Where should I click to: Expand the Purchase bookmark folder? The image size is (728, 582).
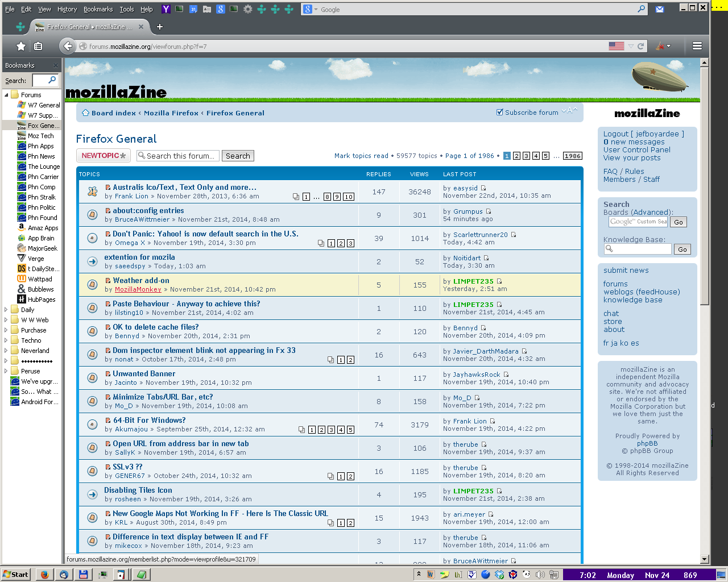click(x=6, y=330)
